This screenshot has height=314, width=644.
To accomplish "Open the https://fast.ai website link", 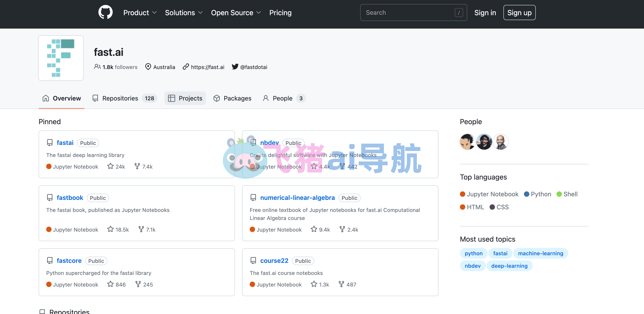I will pos(208,67).
